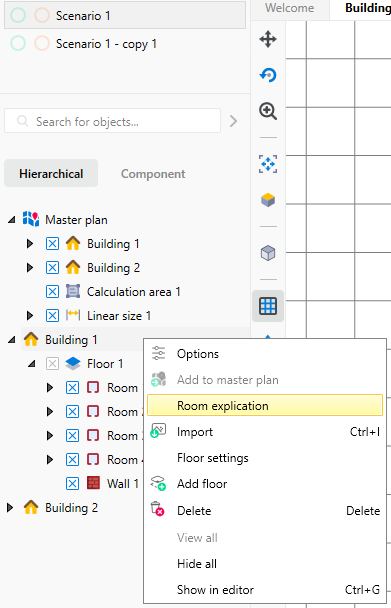Collapse the Master plan tree node

12,220
